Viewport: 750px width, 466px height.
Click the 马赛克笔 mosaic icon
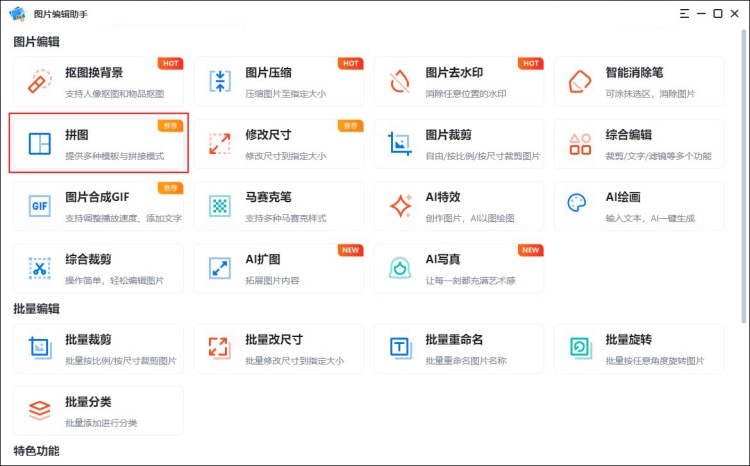pyautogui.click(x=220, y=206)
